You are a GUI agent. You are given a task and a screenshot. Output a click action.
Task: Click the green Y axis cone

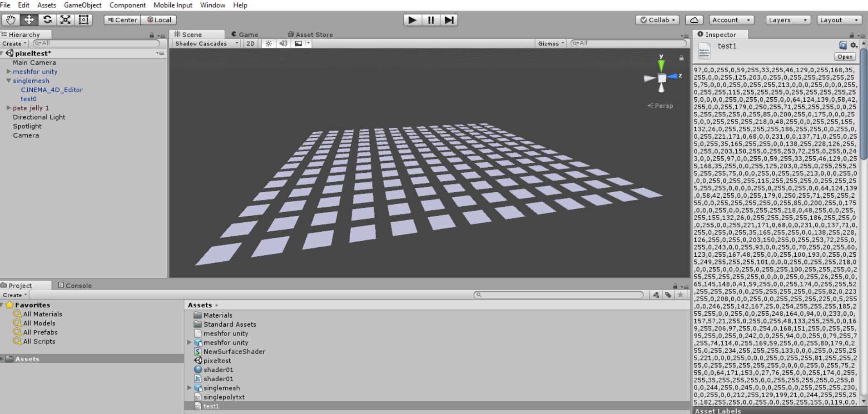tap(661, 65)
